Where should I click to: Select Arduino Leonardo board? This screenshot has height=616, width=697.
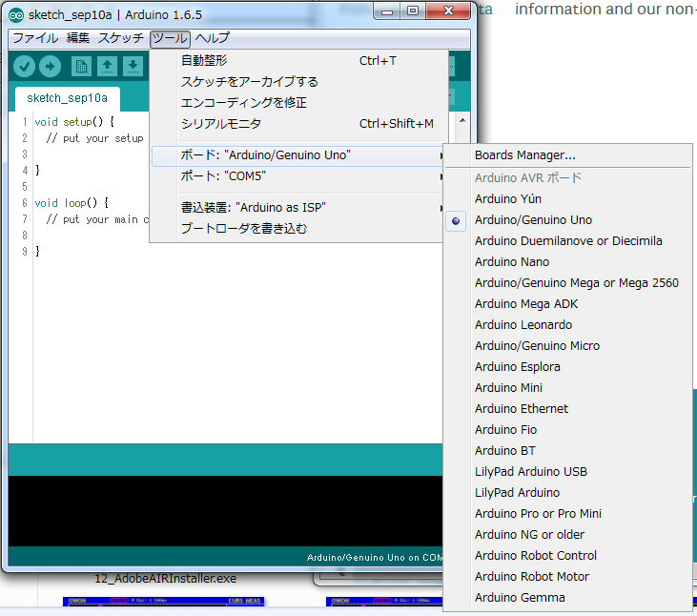(x=567, y=325)
